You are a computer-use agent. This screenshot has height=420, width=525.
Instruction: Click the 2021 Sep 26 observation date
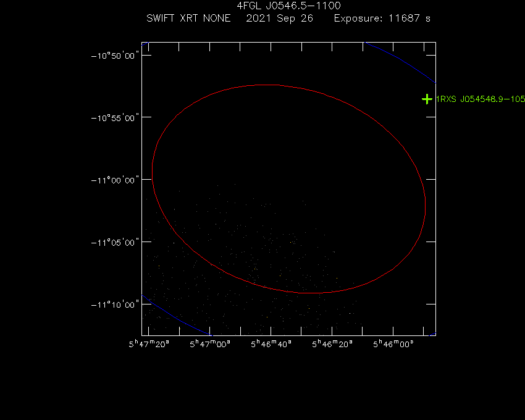(x=280, y=18)
